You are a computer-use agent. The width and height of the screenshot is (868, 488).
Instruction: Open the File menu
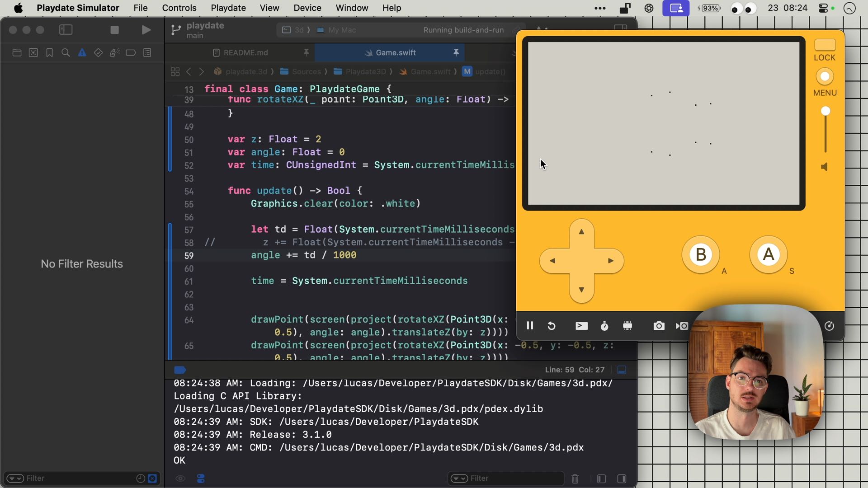coord(141,8)
